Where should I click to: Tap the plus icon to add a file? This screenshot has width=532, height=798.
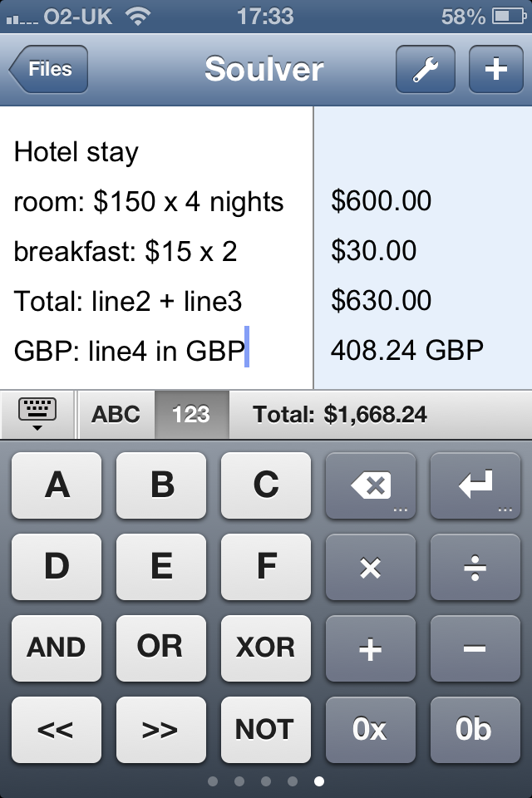click(x=496, y=69)
